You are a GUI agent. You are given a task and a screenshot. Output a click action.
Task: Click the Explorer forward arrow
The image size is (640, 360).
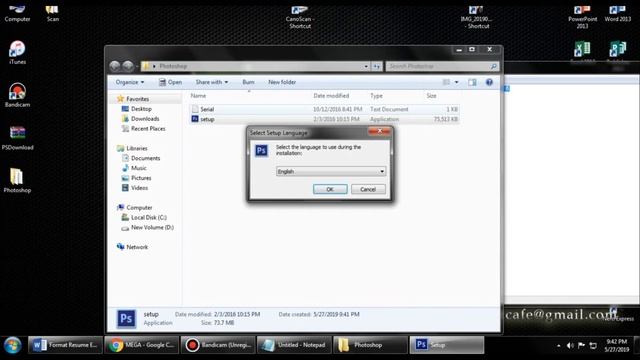pos(128,66)
